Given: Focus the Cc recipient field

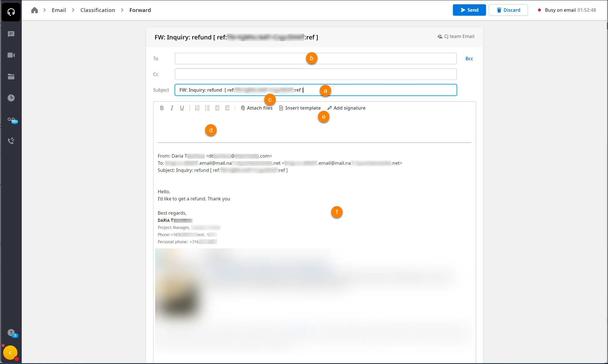Looking at the screenshot, I should click(316, 74).
